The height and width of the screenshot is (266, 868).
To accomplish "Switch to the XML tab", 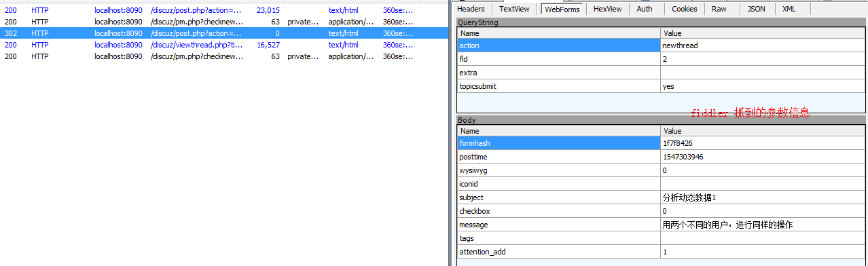I will coord(789,9).
